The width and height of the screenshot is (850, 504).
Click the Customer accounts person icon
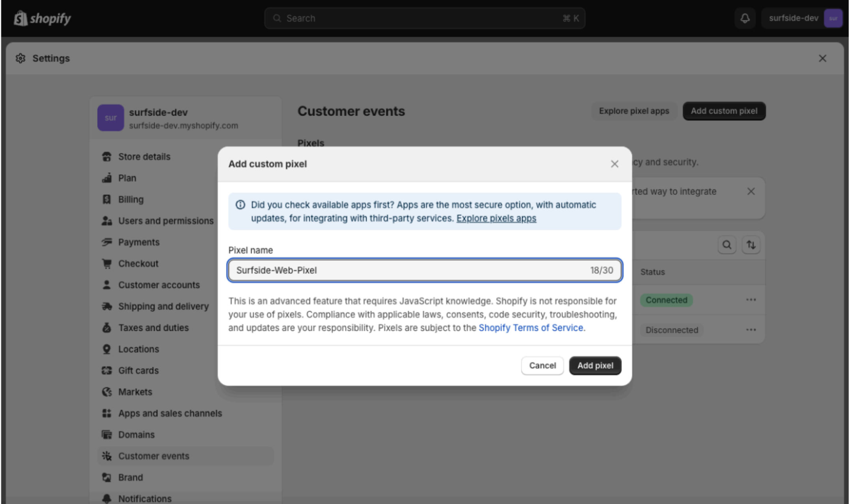[107, 285]
